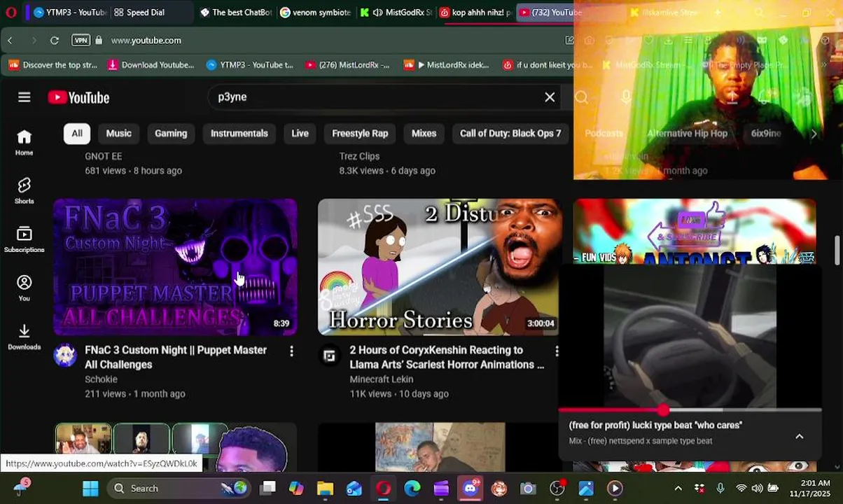843x504 pixels.
Task: Open Shorts from the sidebar
Action: (25, 190)
